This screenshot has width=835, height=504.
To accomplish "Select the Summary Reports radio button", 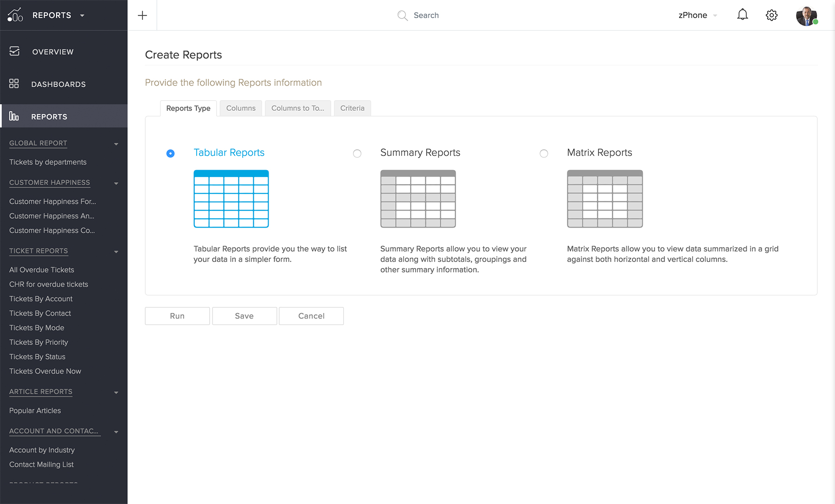I will (357, 153).
